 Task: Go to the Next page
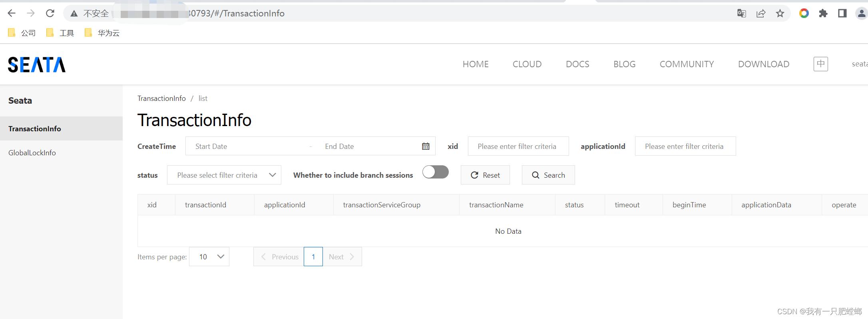click(342, 257)
